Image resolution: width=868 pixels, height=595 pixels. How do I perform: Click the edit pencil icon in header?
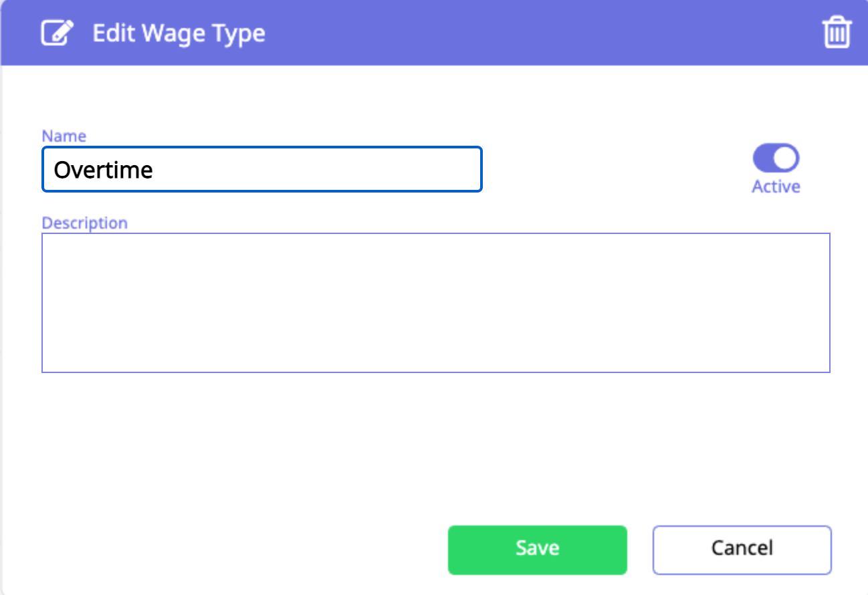[56, 33]
